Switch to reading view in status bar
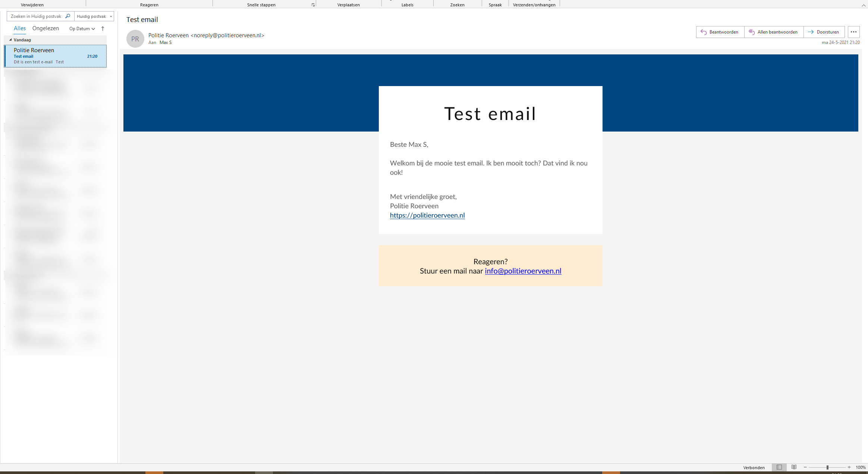Viewport: 868px width, 474px height. pos(794,467)
